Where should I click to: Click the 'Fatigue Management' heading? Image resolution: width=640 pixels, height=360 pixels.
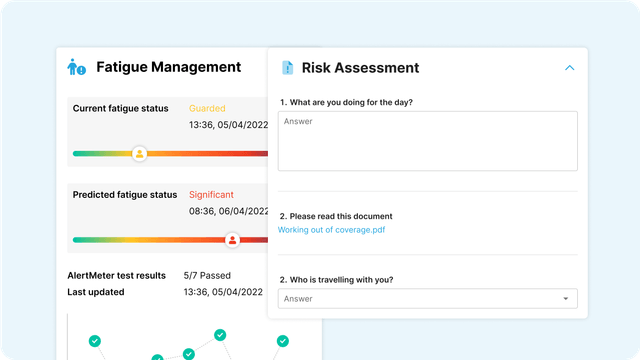click(169, 67)
